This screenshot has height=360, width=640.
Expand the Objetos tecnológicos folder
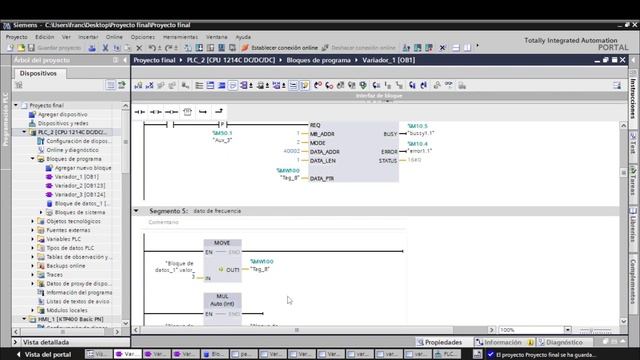(x=33, y=221)
